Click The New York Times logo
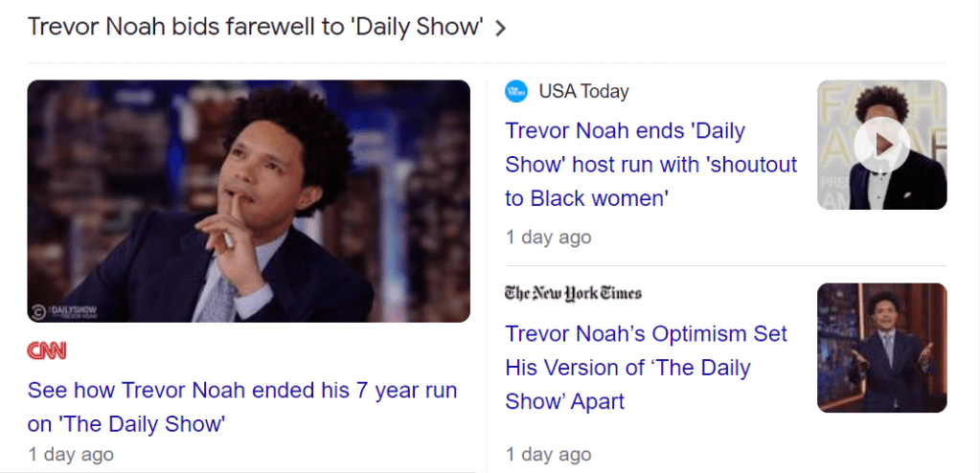This screenshot has width=980, height=473. [x=573, y=292]
